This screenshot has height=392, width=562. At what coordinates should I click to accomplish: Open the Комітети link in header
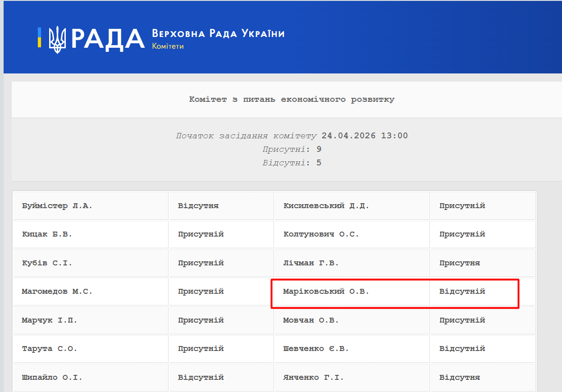click(168, 46)
